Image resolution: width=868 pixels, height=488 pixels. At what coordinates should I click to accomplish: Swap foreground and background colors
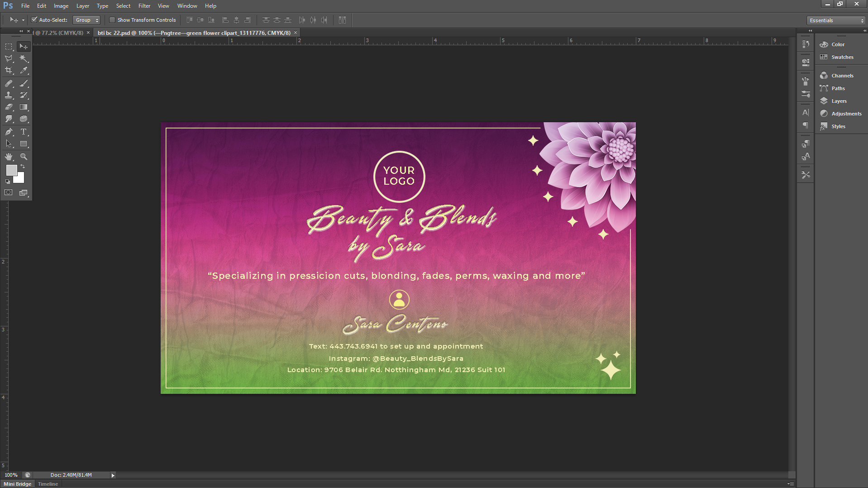(x=23, y=167)
